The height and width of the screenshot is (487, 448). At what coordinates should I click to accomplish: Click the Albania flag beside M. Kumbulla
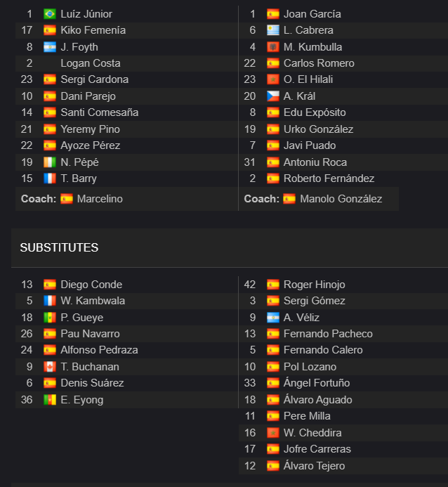[273, 47]
